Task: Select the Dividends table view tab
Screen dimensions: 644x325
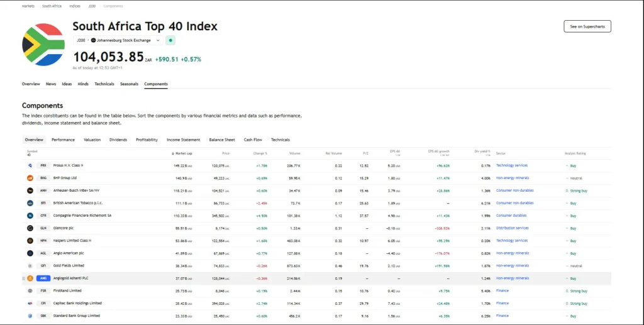Action: pyautogui.click(x=118, y=140)
